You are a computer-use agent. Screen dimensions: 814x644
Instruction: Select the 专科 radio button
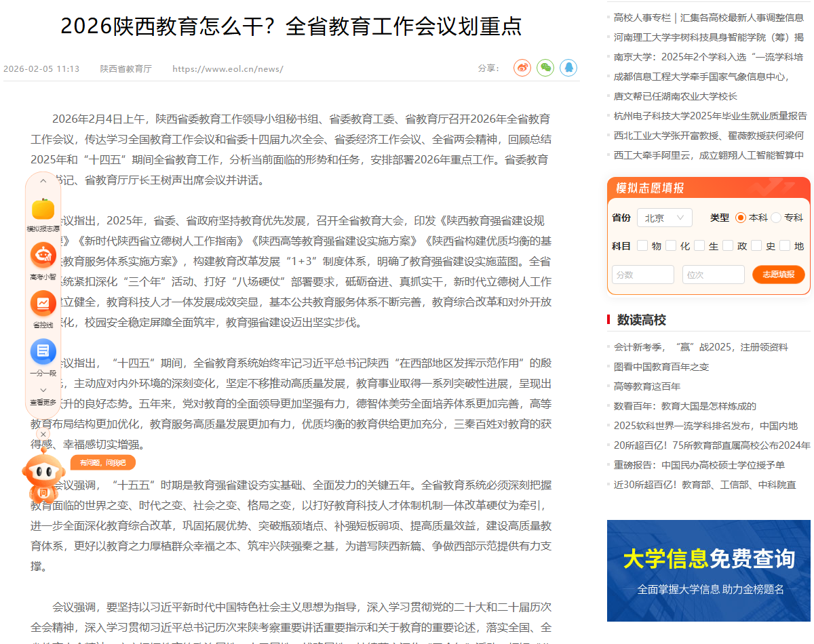click(776, 218)
